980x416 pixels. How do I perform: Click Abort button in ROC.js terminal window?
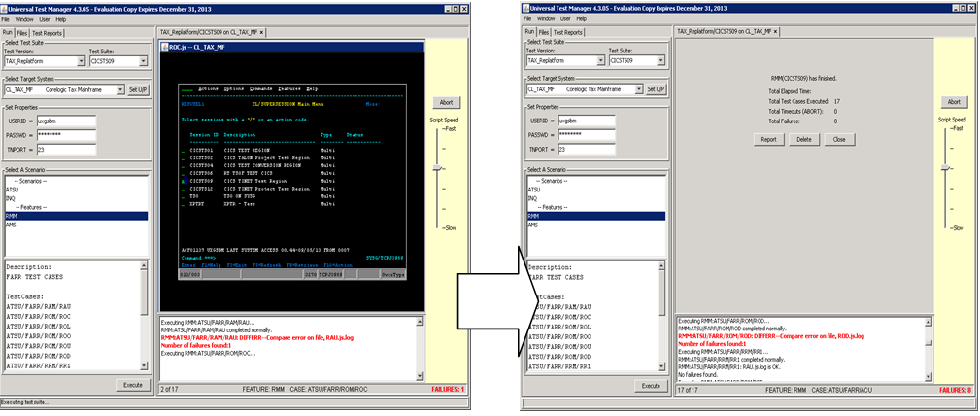[x=446, y=102]
